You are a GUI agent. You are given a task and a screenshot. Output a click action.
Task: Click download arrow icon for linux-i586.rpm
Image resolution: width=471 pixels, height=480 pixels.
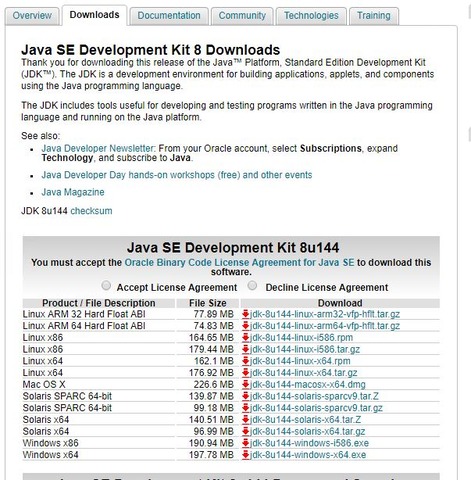click(246, 337)
